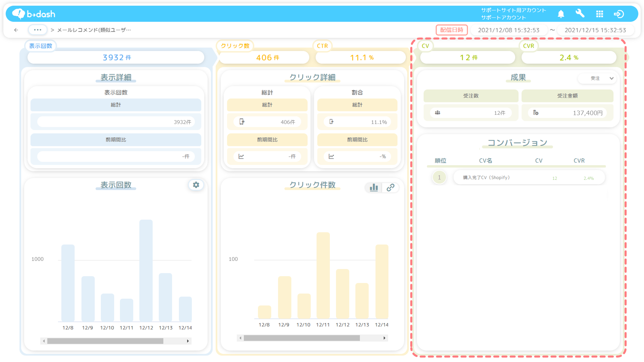This screenshot has height=362, width=644.
Task: Click the 137,400円 amount value
Action: pyautogui.click(x=587, y=113)
